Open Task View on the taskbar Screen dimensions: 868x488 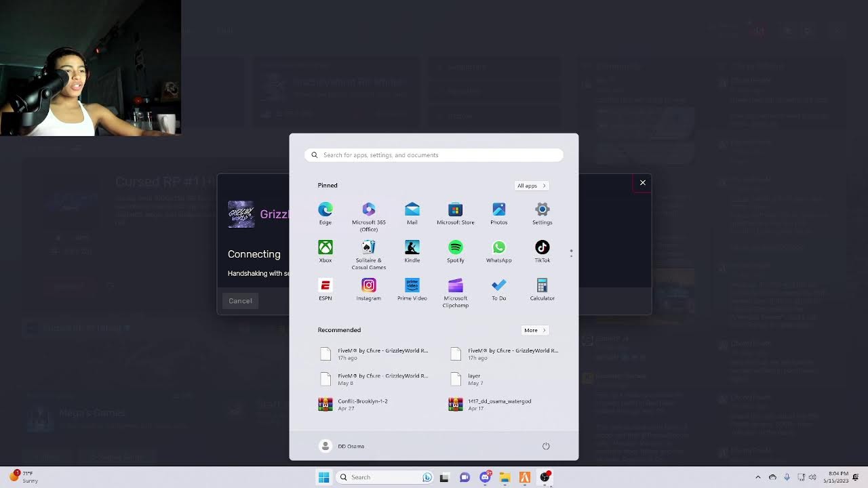click(444, 477)
